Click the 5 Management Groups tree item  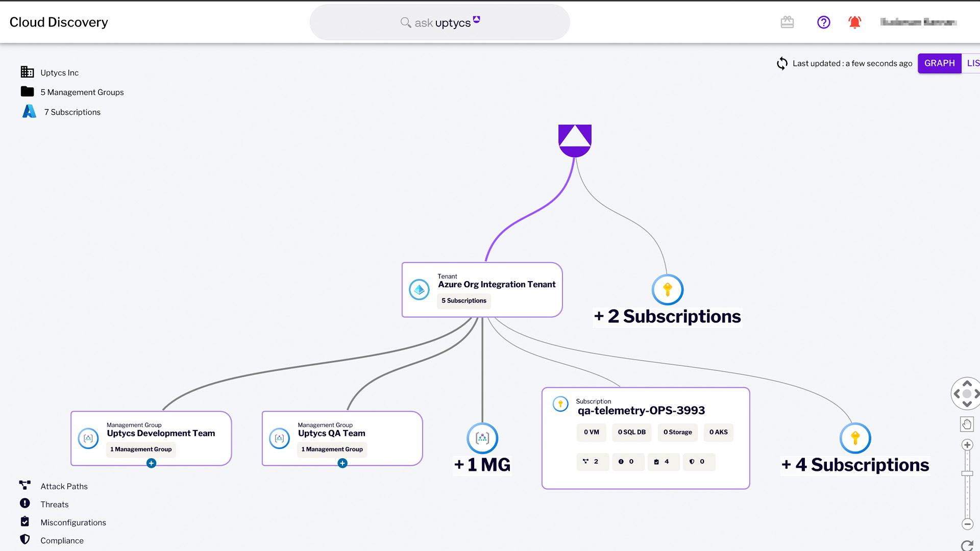[82, 92]
